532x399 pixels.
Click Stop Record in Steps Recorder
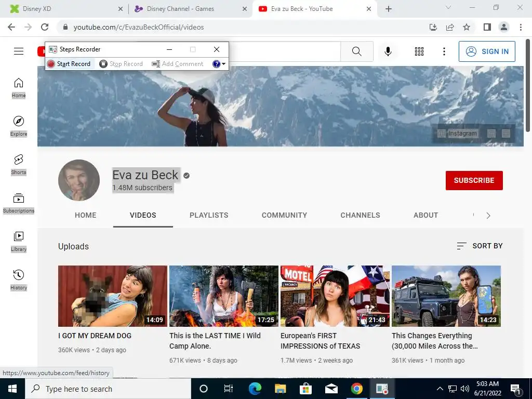[121, 64]
